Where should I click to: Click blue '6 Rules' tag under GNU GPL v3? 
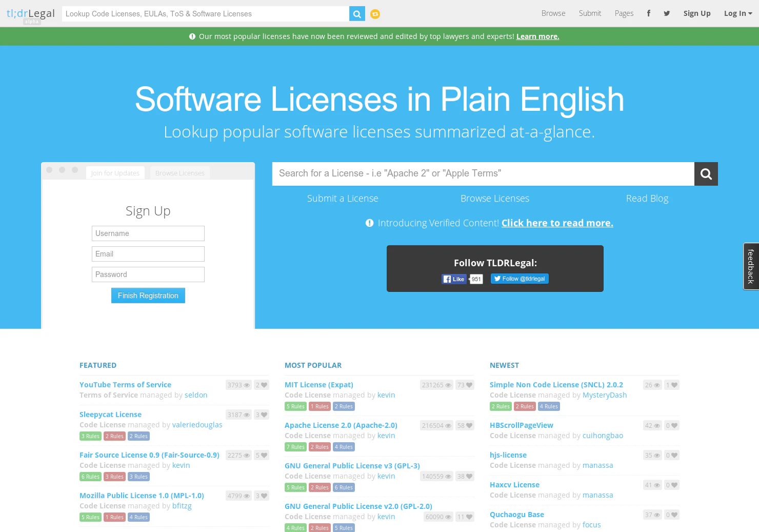coord(344,487)
